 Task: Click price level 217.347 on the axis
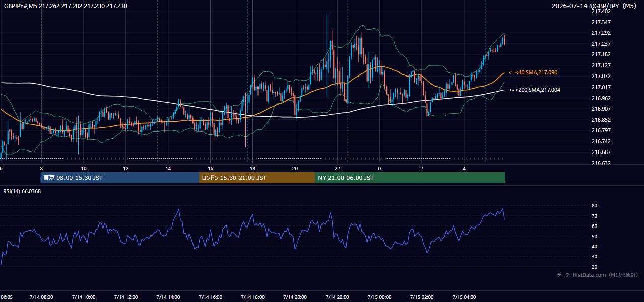click(601, 22)
